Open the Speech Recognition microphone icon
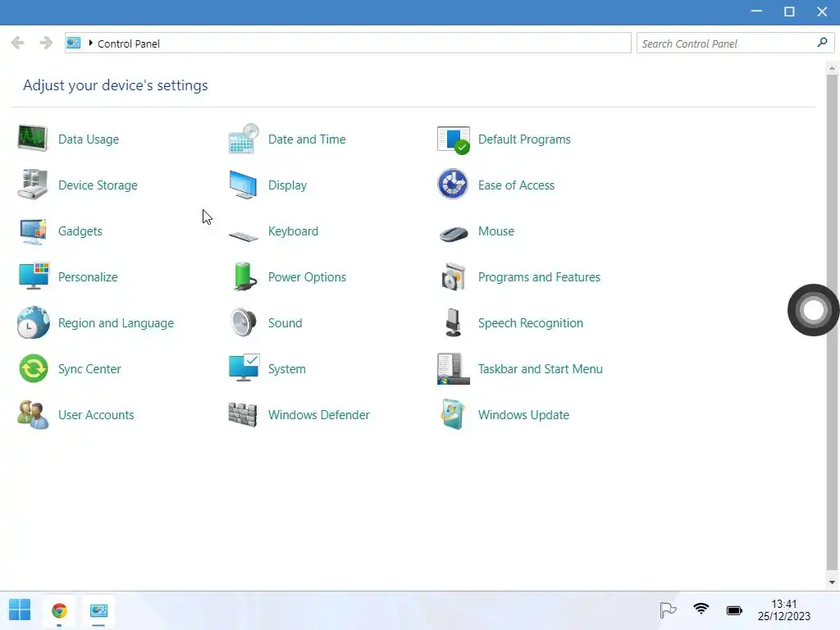Image resolution: width=840 pixels, height=630 pixels. 453,322
